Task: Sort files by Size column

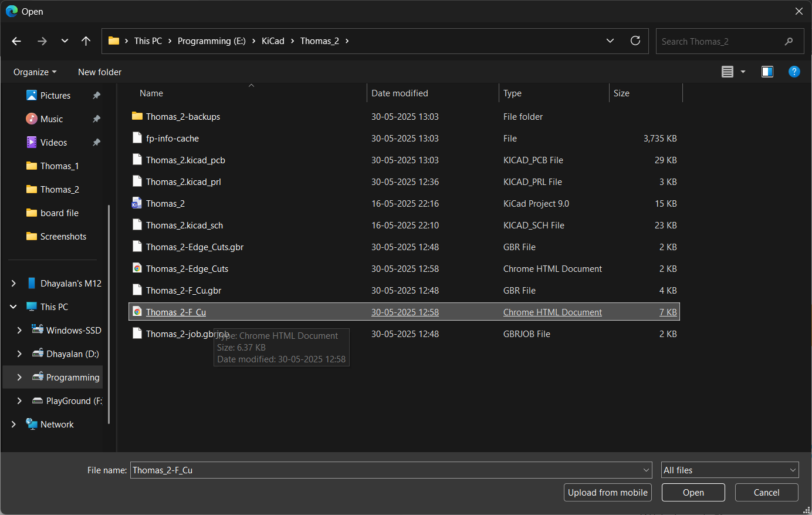Action: pyautogui.click(x=621, y=93)
